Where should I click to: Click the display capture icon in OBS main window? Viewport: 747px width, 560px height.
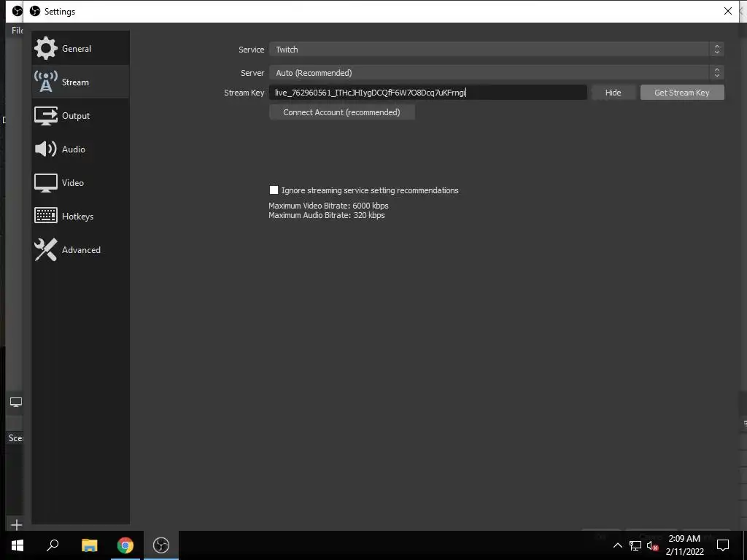tap(16, 402)
